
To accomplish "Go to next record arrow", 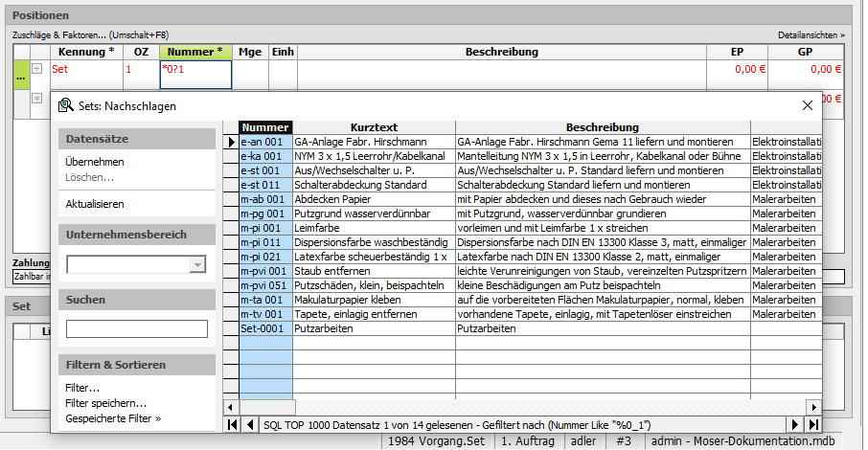I will tap(795, 424).
